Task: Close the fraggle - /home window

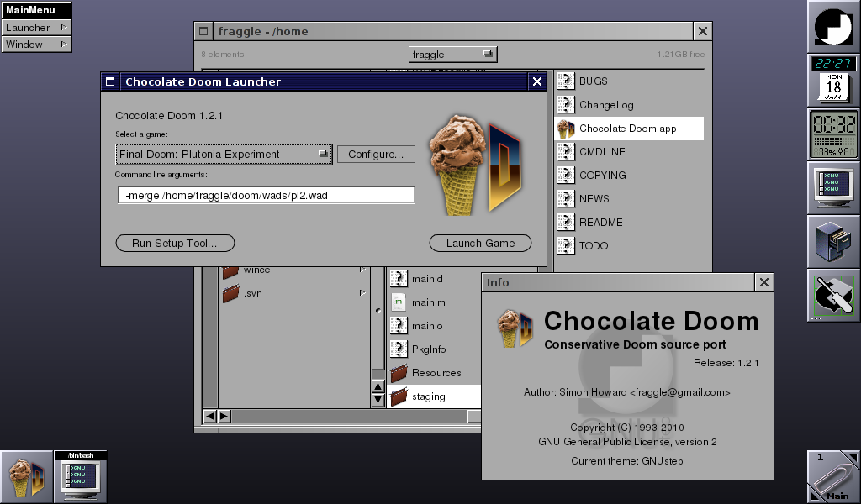Action: [x=703, y=31]
